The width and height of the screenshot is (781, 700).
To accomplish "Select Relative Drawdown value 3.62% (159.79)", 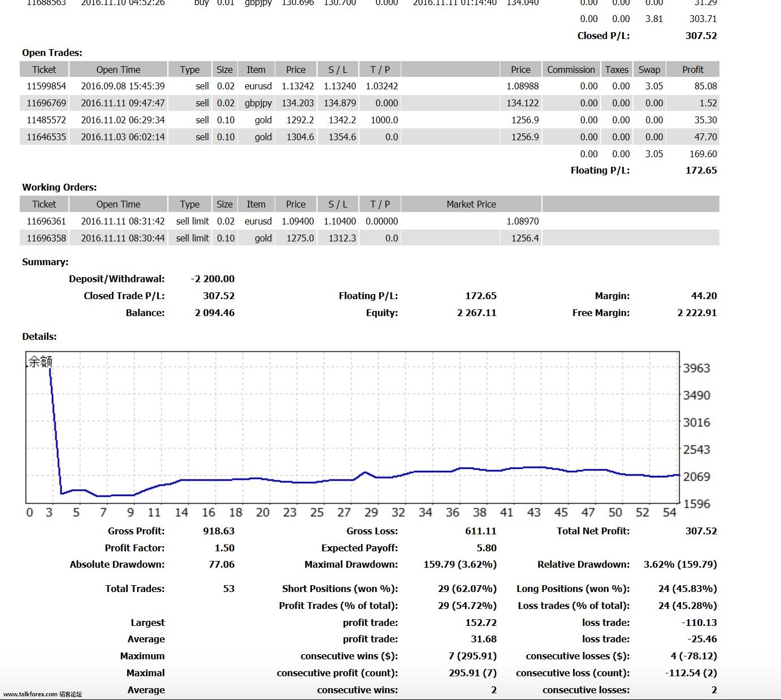I will pos(680,564).
